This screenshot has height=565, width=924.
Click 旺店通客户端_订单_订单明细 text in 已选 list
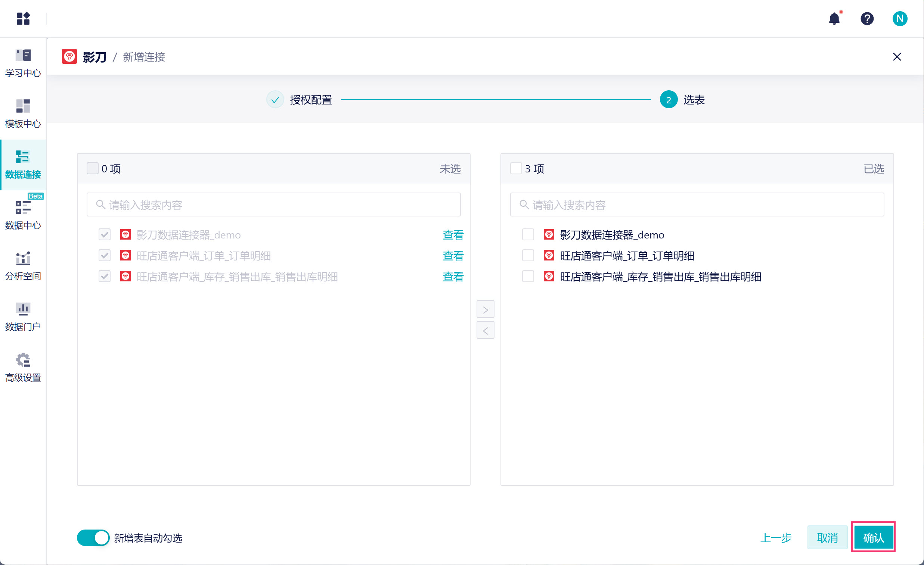click(627, 256)
